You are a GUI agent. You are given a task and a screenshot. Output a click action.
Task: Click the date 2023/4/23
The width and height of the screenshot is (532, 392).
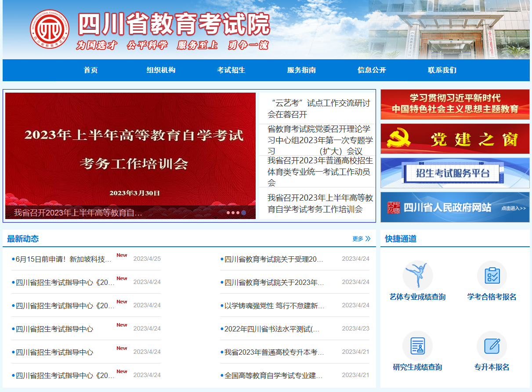click(x=356, y=328)
